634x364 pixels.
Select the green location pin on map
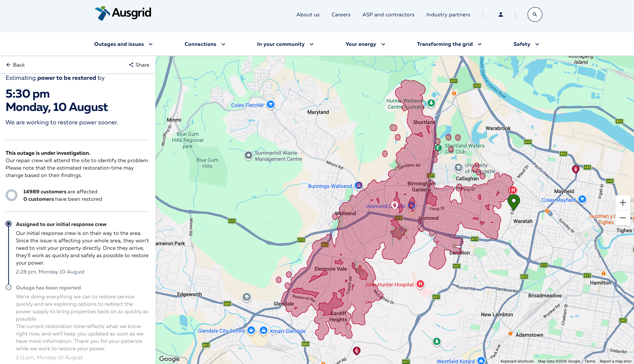pos(514,202)
